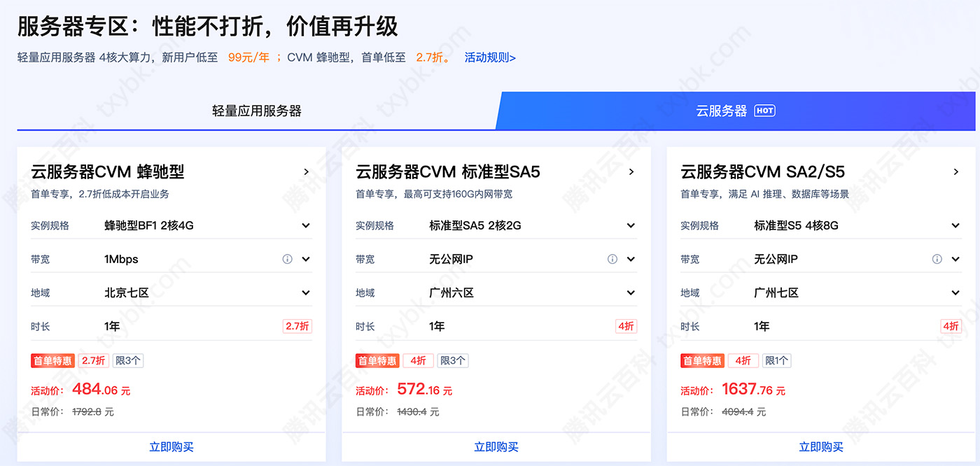Click the info icon beside 1Mbps bandwidth
980x466 pixels.
pyautogui.click(x=287, y=259)
